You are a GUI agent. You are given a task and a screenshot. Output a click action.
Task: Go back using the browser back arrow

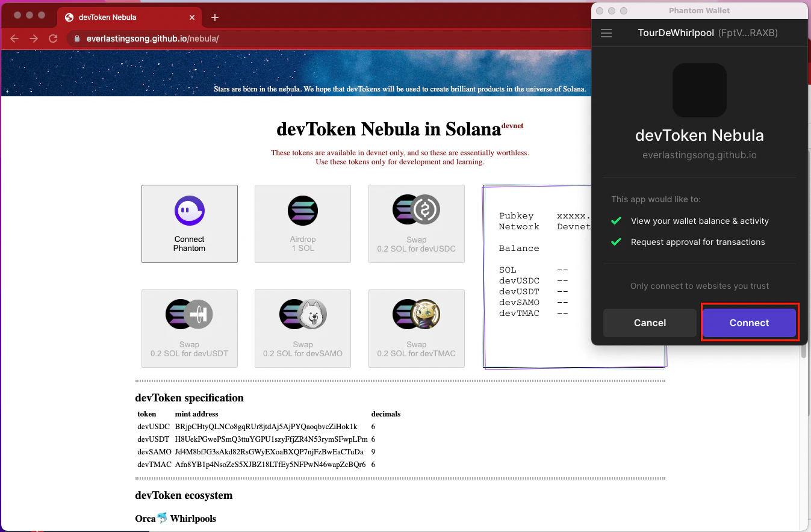coord(14,39)
